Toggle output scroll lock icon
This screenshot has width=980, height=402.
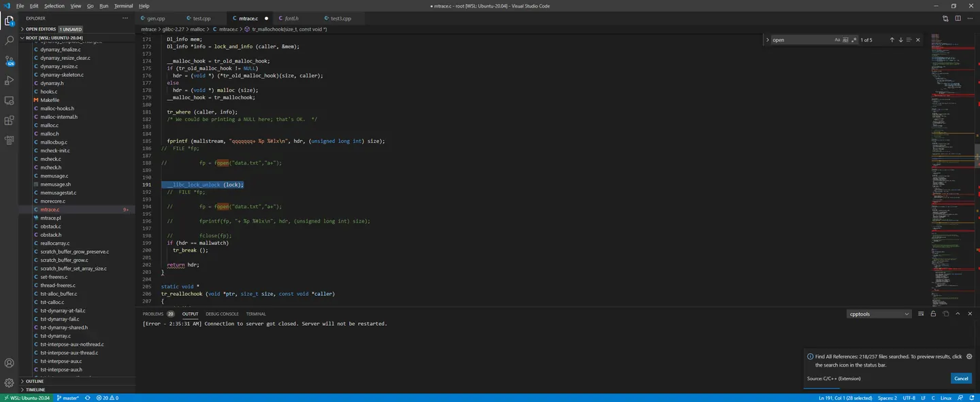click(933, 314)
